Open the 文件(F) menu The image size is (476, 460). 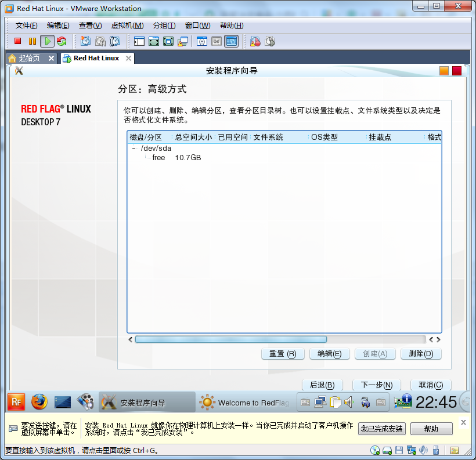[x=26, y=26]
